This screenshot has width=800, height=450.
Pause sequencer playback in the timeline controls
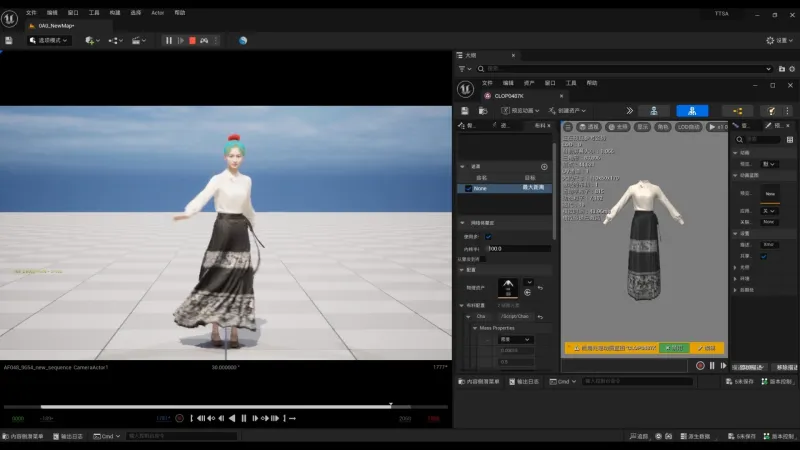pyautogui.click(x=243, y=418)
